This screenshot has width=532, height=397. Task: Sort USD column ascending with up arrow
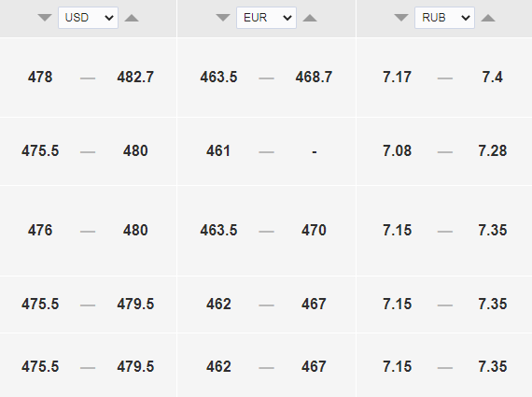click(x=132, y=18)
